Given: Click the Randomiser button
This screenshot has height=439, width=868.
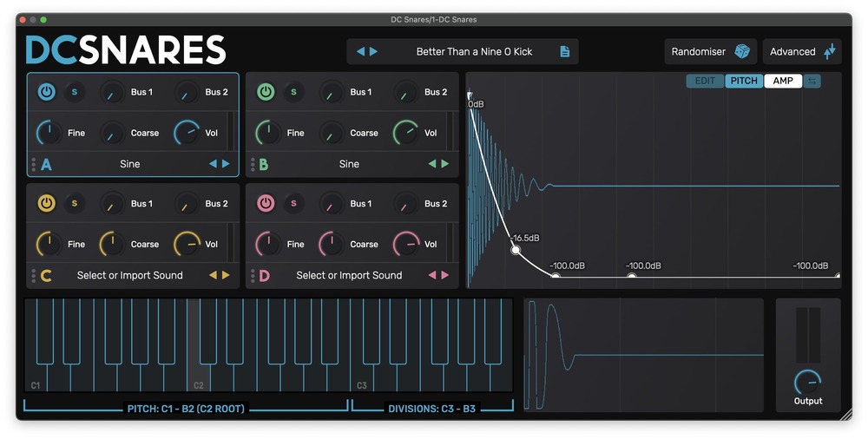Looking at the screenshot, I should tap(710, 51).
